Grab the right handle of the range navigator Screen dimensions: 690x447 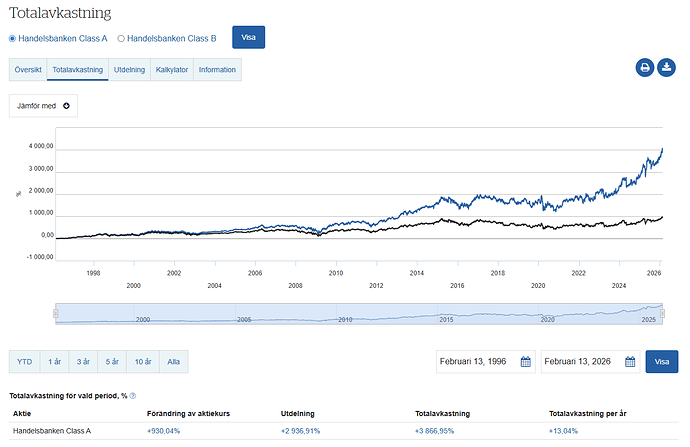pos(662,313)
